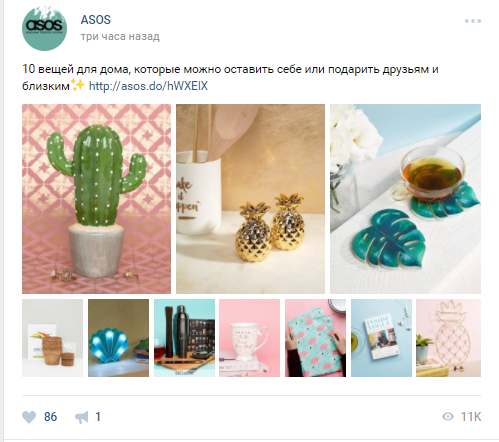This screenshot has width=499, height=442.
Task: Click the 11K views count
Action: tap(471, 417)
